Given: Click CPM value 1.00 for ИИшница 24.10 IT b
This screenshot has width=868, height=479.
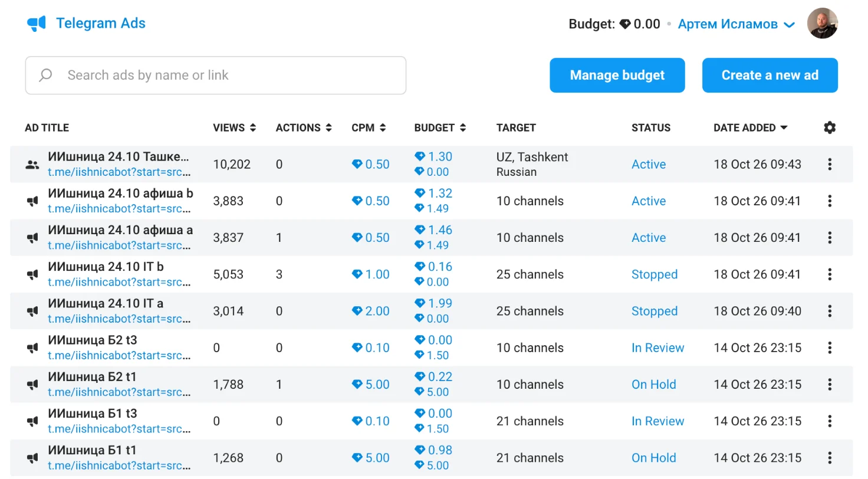Looking at the screenshot, I should click(x=371, y=274).
